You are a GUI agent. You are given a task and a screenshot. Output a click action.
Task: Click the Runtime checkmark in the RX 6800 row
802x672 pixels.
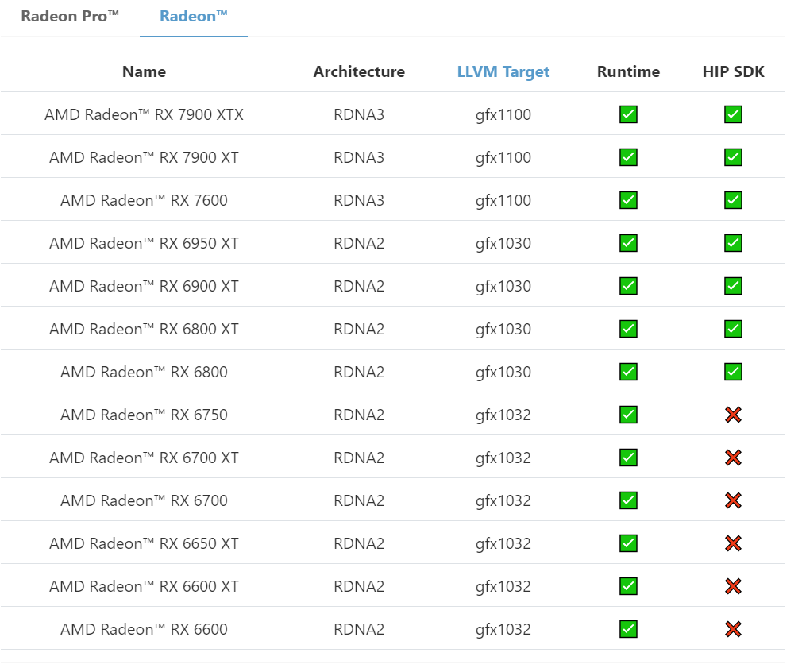pyautogui.click(x=629, y=372)
